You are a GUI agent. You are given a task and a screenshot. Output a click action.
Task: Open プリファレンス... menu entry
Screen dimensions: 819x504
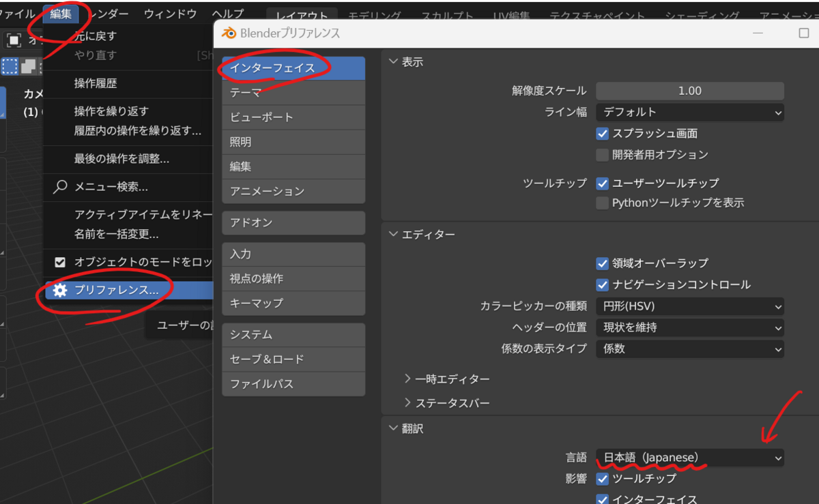(128, 290)
